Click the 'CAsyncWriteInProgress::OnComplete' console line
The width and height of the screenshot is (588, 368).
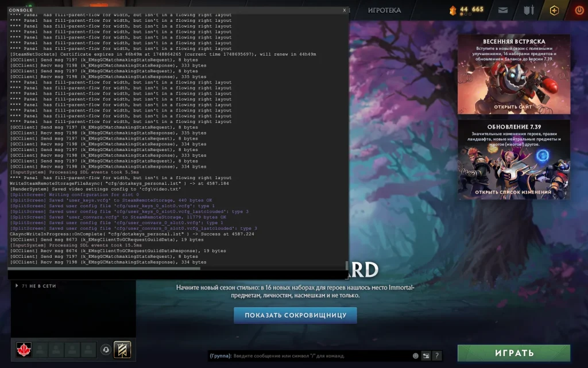click(131, 234)
